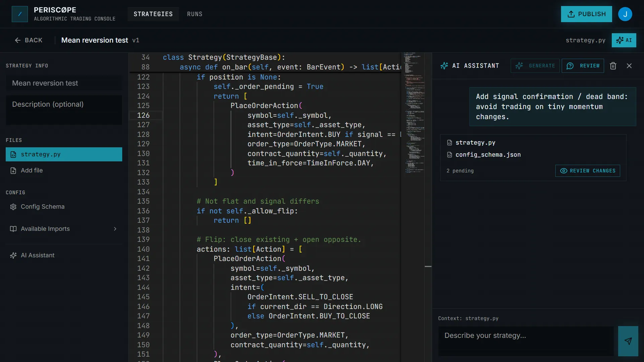Open AI Assistant from the sidebar
This screenshot has width=644, height=362.
click(64, 255)
